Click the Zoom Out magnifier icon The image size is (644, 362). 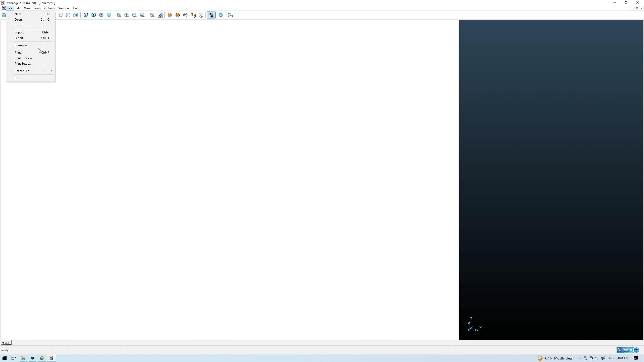[134, 15]
